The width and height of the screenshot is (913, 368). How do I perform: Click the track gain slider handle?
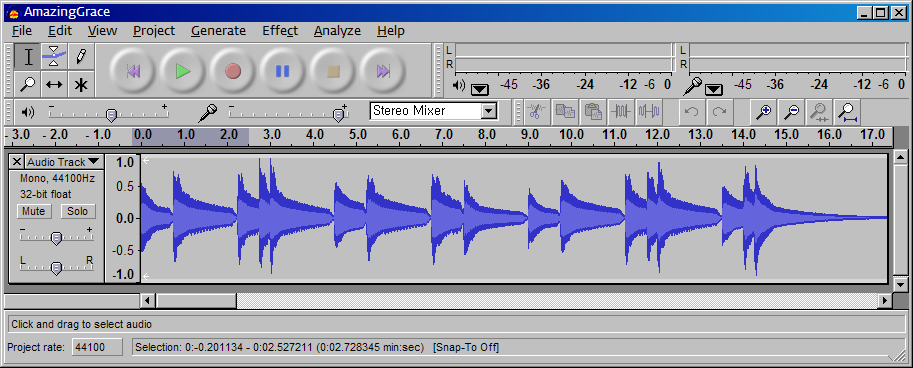click(56, 238)
